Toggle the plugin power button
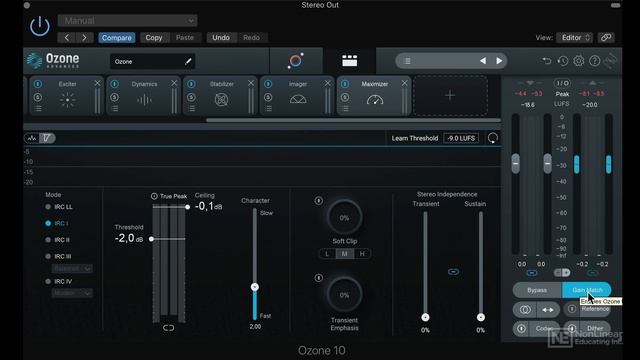This screenshot has height=360, width=640. (40, 27)
